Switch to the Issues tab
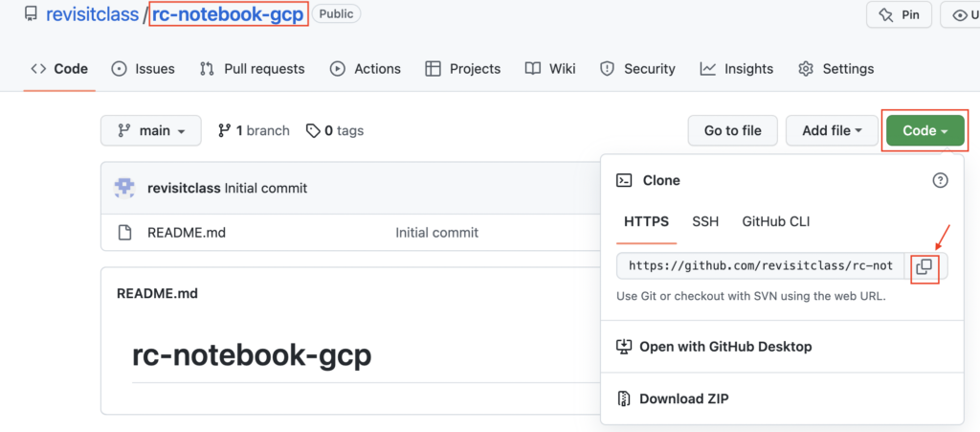Screen dimensions: 980x432 pos(144,69)
